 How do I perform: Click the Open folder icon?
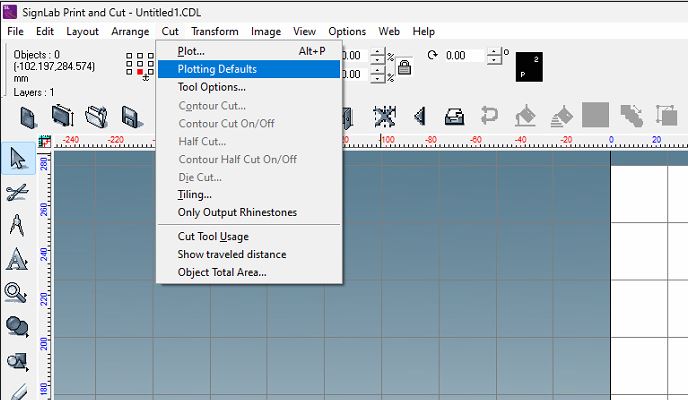(x=96, y=117)
